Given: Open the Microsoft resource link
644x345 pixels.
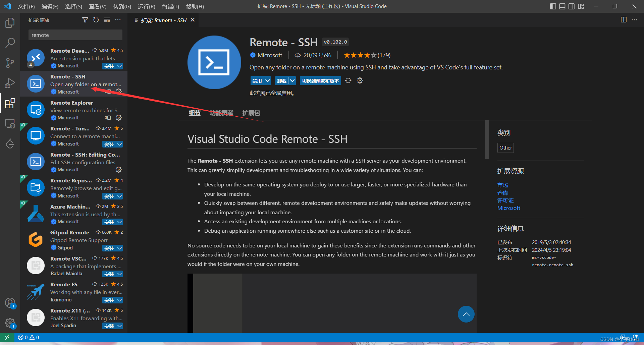Looking at the screenshot, I should pyautogui.click(x=509, y=208).
